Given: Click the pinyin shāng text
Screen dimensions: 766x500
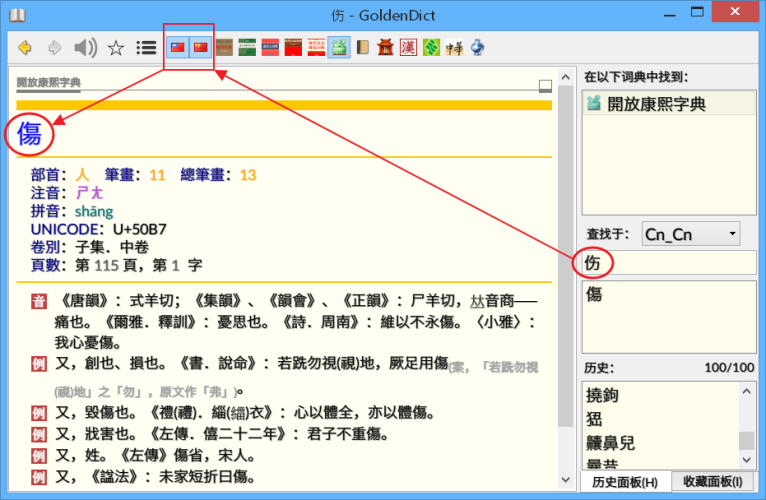Looking at the screenshot, I should click(x=94, y=211).
